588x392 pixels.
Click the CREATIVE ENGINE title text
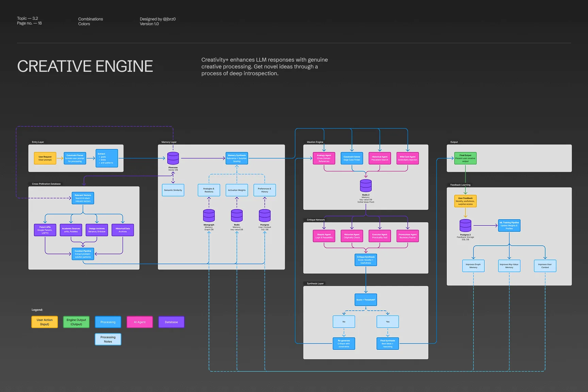pyautogui.click(x=85, y=66)
